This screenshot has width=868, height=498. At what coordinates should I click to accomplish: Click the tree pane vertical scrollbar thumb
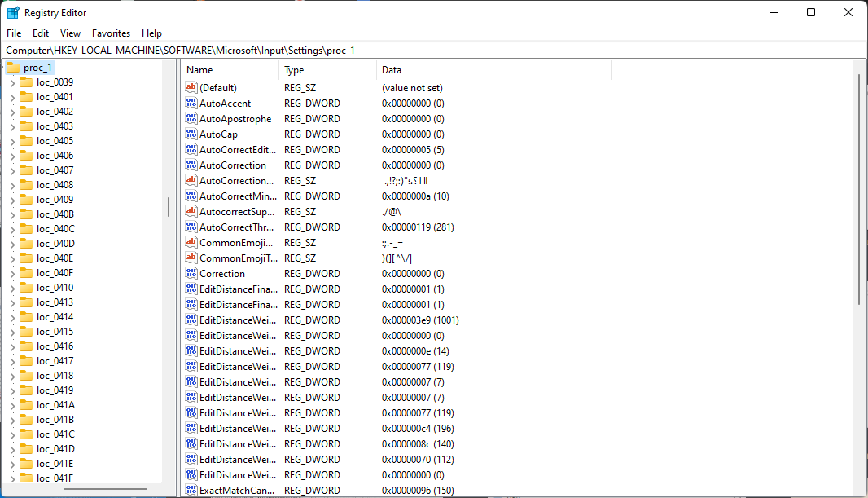[x=169, y=207]
